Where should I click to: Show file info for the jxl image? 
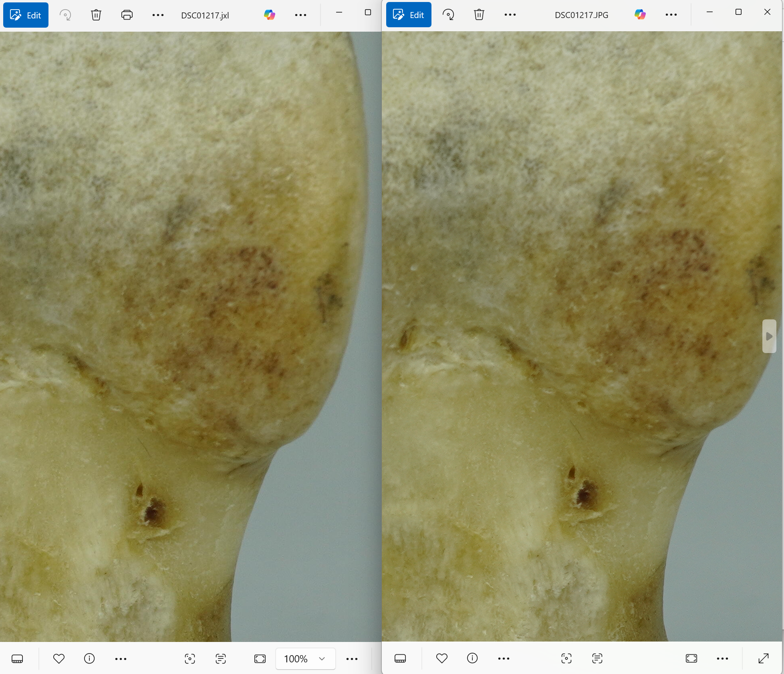click(x=89, y=659)
